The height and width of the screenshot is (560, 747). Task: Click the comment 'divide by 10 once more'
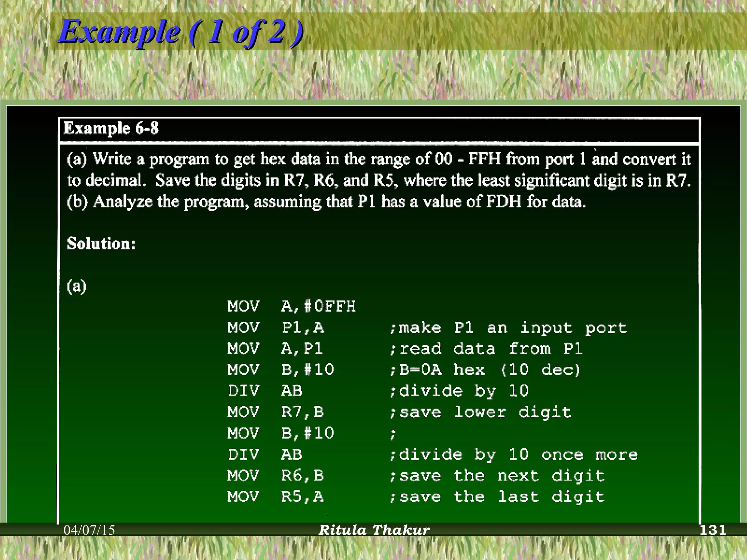pyautogui.click(x=514, y=455)
